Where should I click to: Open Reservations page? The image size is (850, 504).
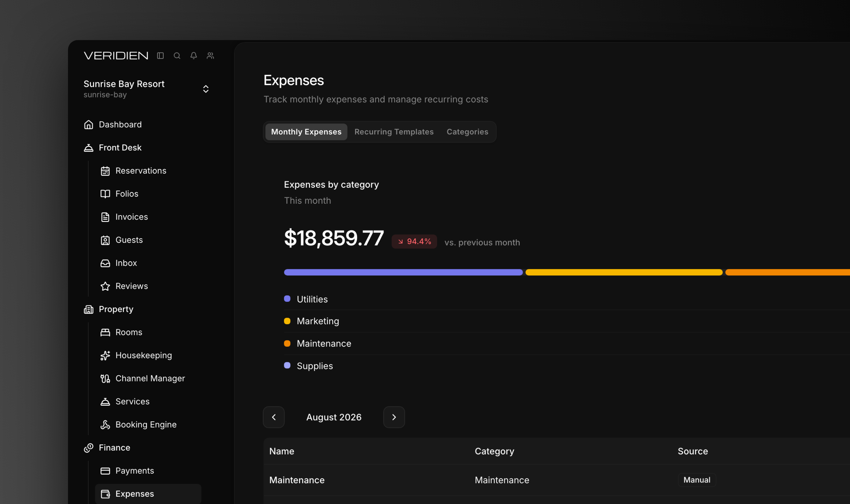tap(141, 171)
